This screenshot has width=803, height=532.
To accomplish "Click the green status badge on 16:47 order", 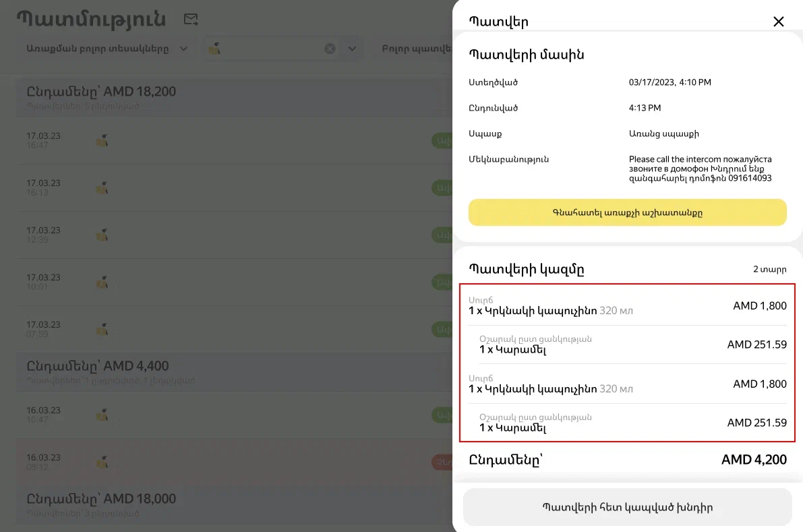I will click(x=442, y=141).
